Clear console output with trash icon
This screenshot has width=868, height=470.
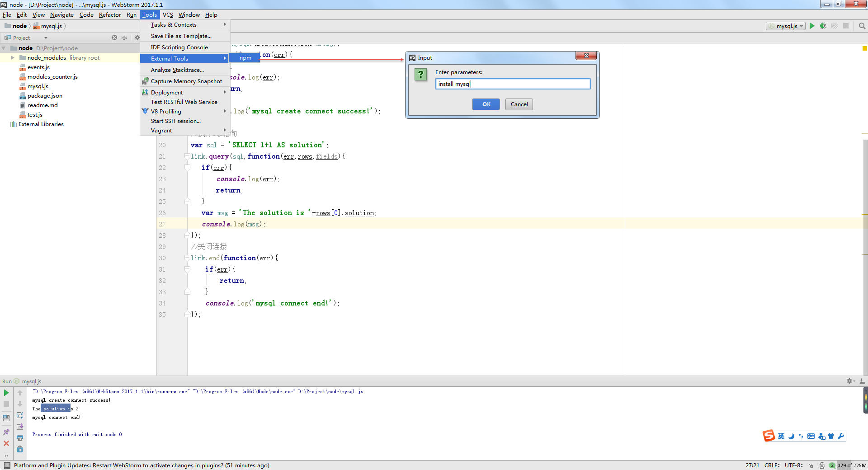[x=20, y=449]
